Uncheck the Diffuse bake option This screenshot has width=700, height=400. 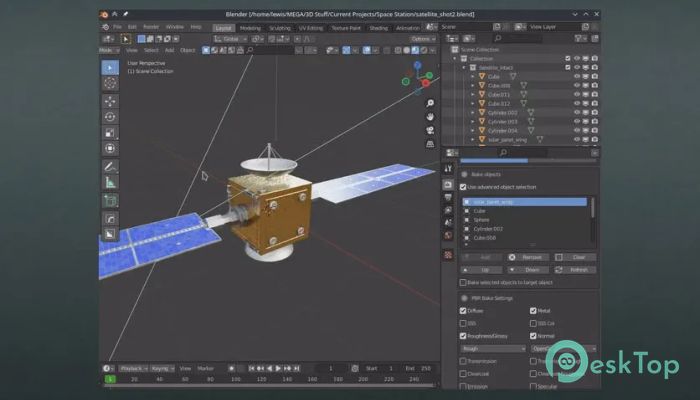click(x=463, y=311)
